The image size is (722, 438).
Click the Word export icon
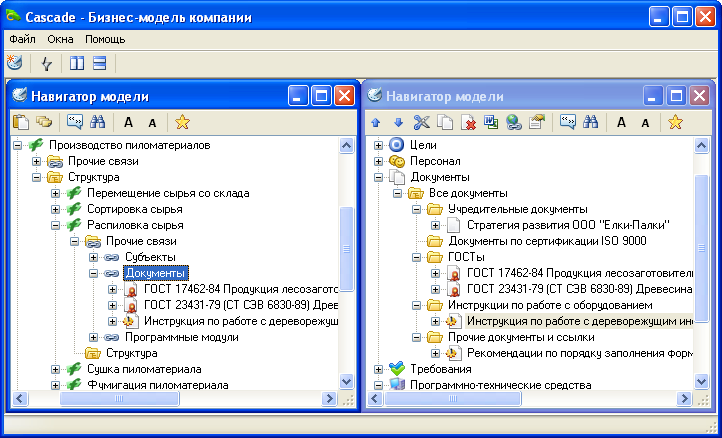pyautogui.click(x=491, y=122)
